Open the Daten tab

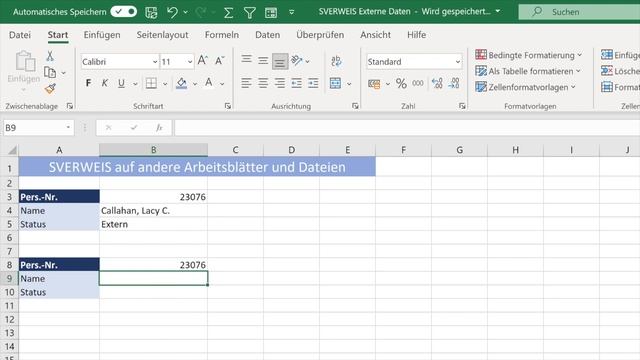coord(267,35)
